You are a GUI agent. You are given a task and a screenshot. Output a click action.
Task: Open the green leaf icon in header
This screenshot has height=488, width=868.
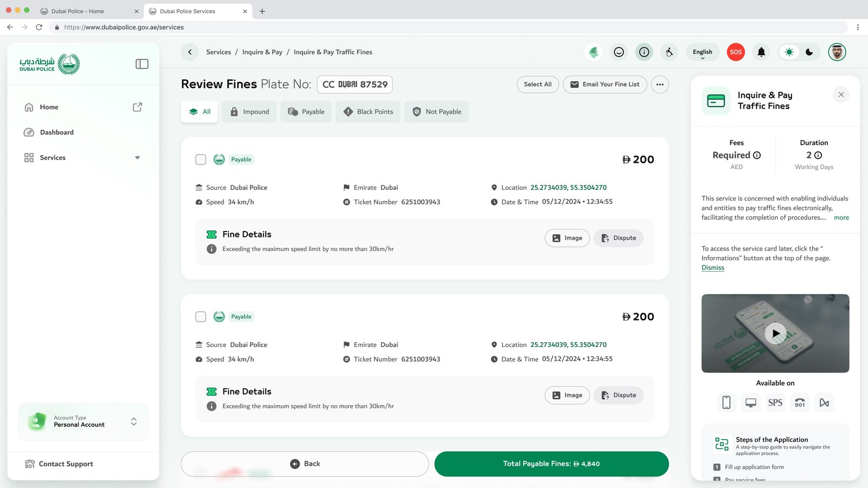tap(594, 52)
